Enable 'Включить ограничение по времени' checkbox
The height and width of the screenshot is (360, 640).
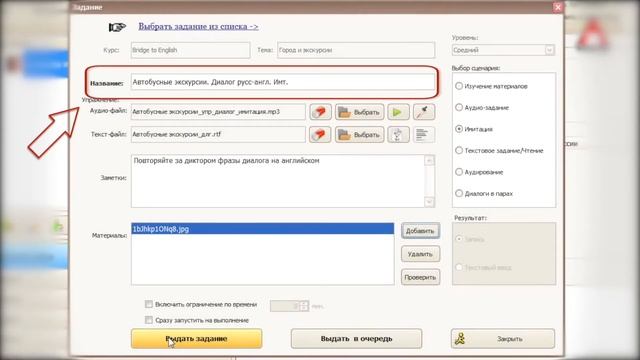coord(149,304)
